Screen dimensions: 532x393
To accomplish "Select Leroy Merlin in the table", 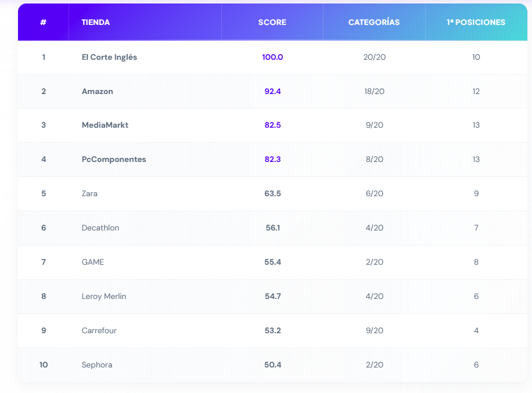I will (x=104, y=297).
